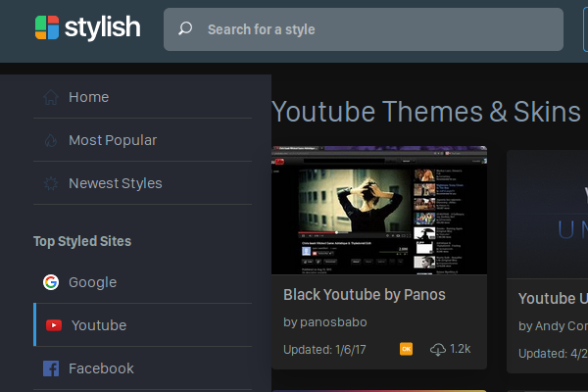Click the Facebook logo icon
Viewport: 588px width, 392px height.
point(51,368)
